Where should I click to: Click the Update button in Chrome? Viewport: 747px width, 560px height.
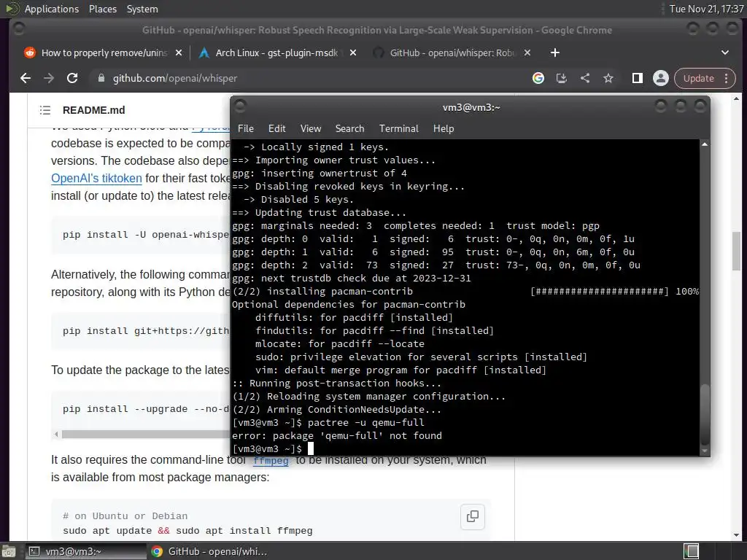click(x=699, y=78)
